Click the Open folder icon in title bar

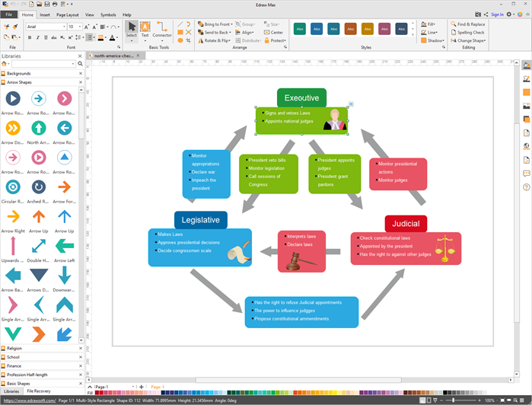40,4
